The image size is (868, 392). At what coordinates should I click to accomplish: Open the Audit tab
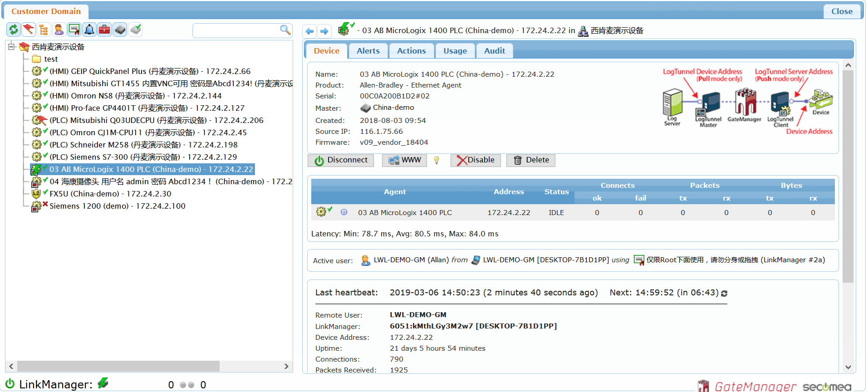[495, 51]
